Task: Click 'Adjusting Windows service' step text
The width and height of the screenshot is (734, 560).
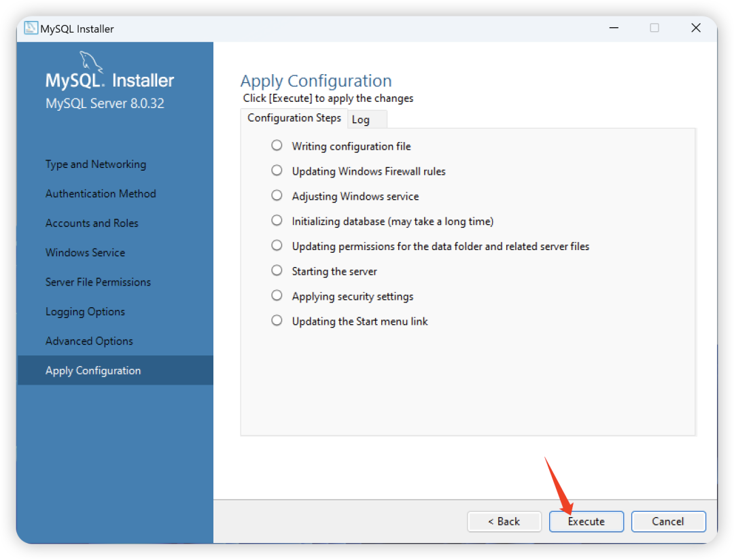Action: [x=355, y=196]
